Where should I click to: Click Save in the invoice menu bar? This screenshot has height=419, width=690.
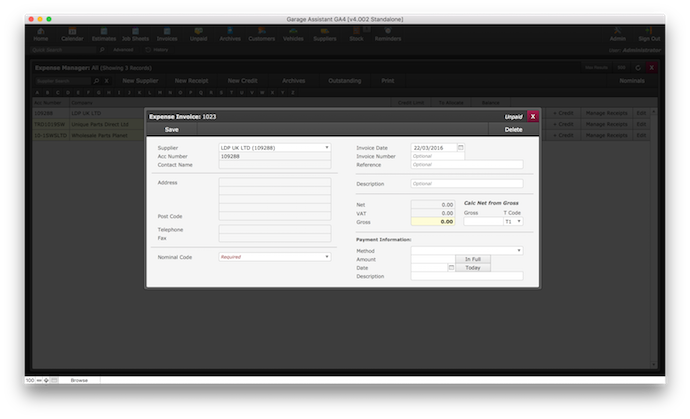pyautogui.click(x=172, y=130)
